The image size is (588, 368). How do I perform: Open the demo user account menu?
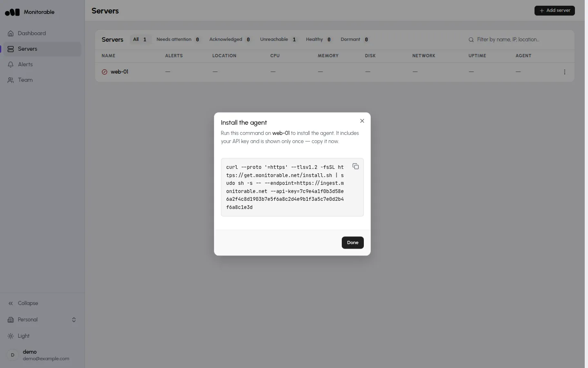pos(42,355)
